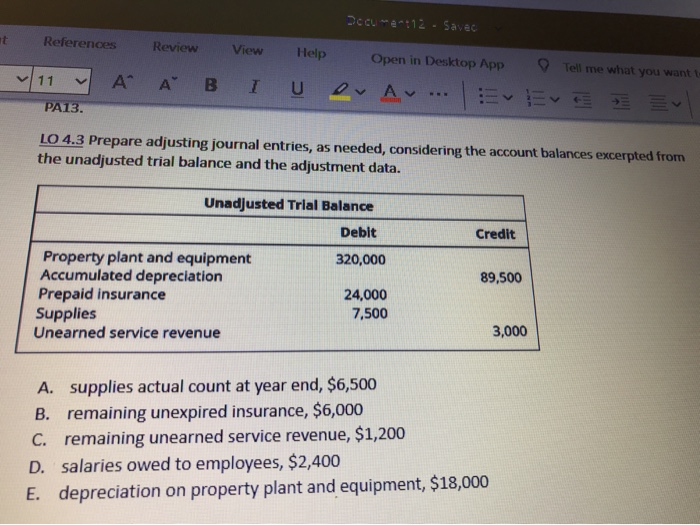Click the lightbulb icon beside Tell me
The width and height of the screenshot is (700, 525).
[543, 66]
